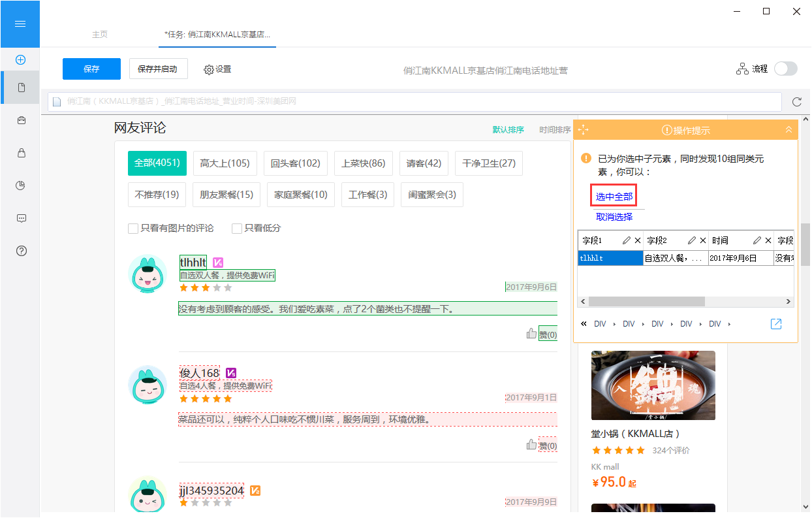The height and width of the screenshot is (518, 812).
Task: Sort reviews by 时间排序
Action: 555,129
